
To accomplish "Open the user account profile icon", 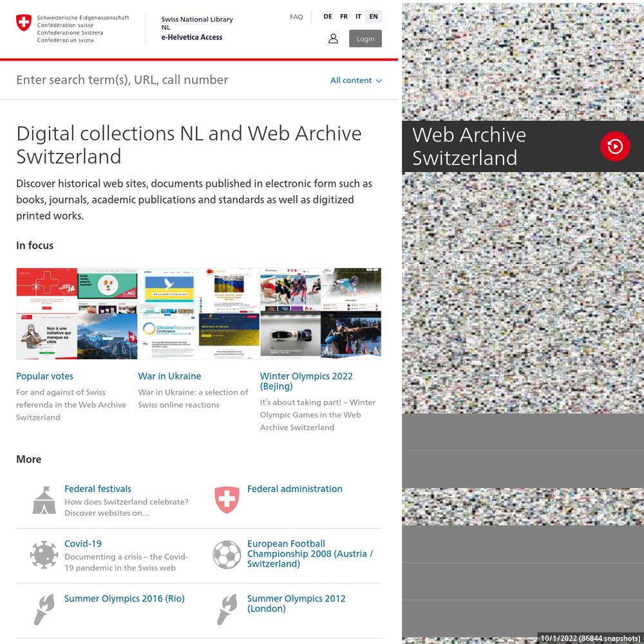I will [x=333, y=39].
